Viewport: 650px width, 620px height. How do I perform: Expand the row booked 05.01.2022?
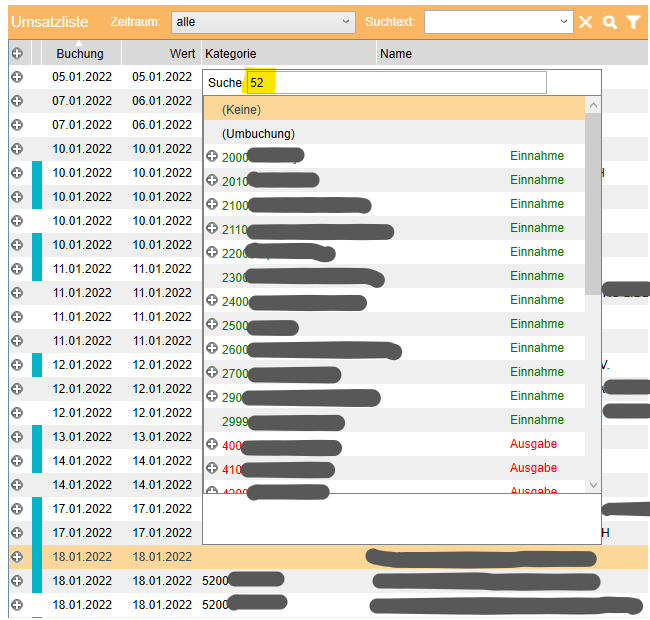(x=17, y=77)
